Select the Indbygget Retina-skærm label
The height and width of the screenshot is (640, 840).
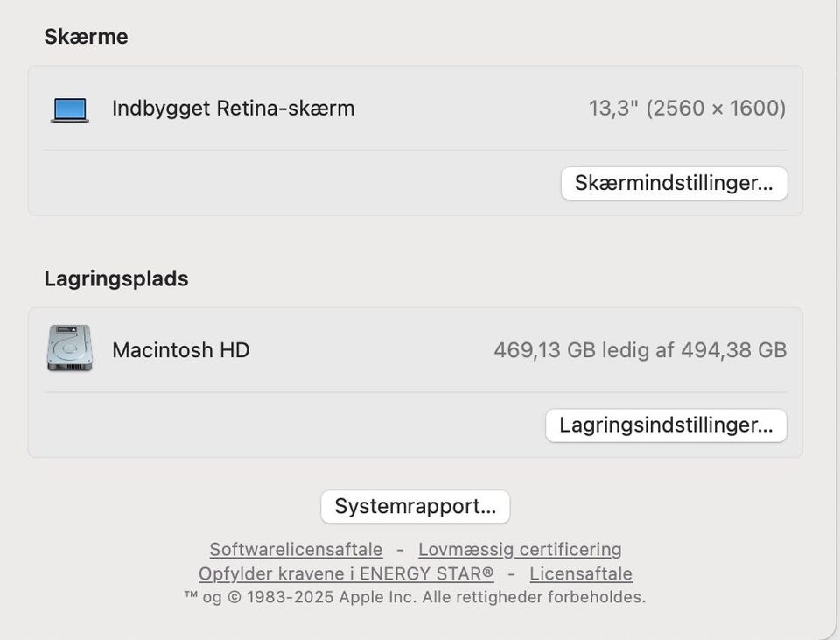click(x=234, y=109)
